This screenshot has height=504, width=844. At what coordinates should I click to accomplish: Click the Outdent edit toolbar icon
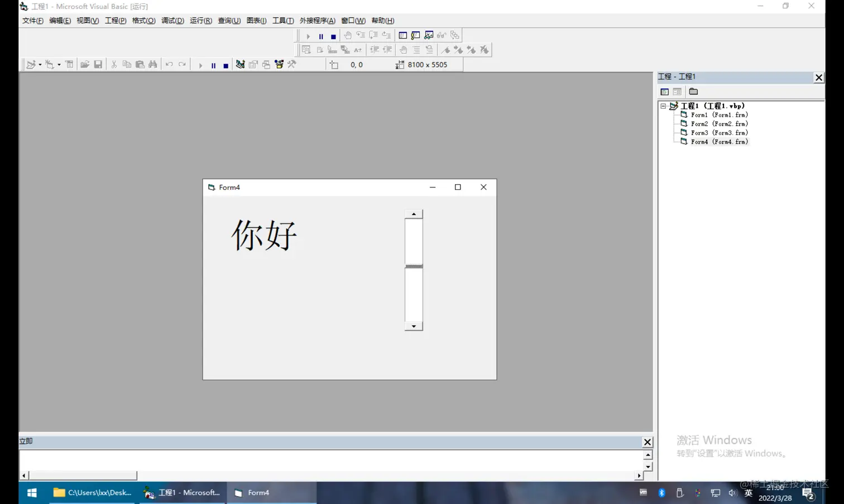387,50
